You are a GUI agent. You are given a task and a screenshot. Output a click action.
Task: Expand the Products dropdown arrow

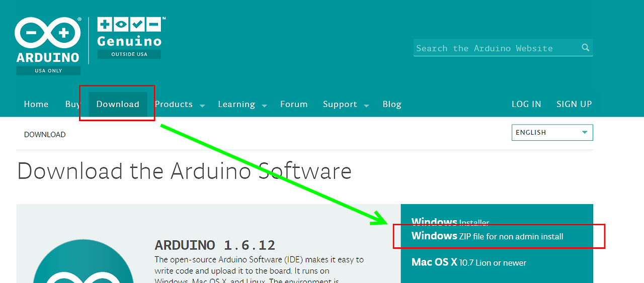[202, 106]
